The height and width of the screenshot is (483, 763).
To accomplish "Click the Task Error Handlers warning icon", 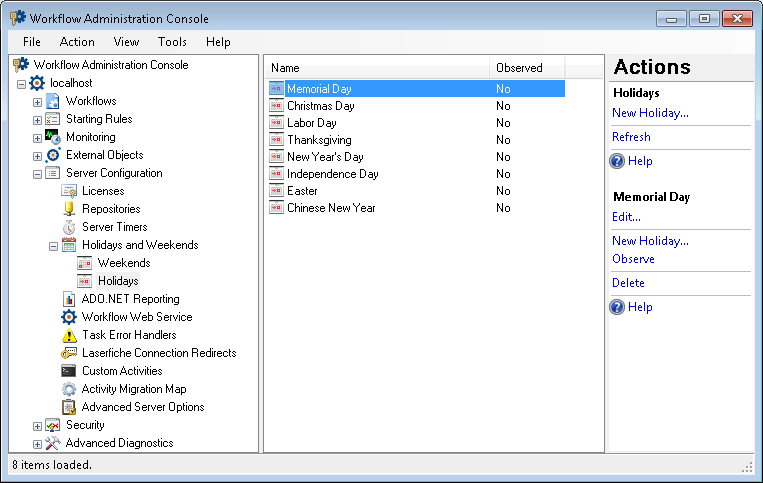I will click(69, 335).
